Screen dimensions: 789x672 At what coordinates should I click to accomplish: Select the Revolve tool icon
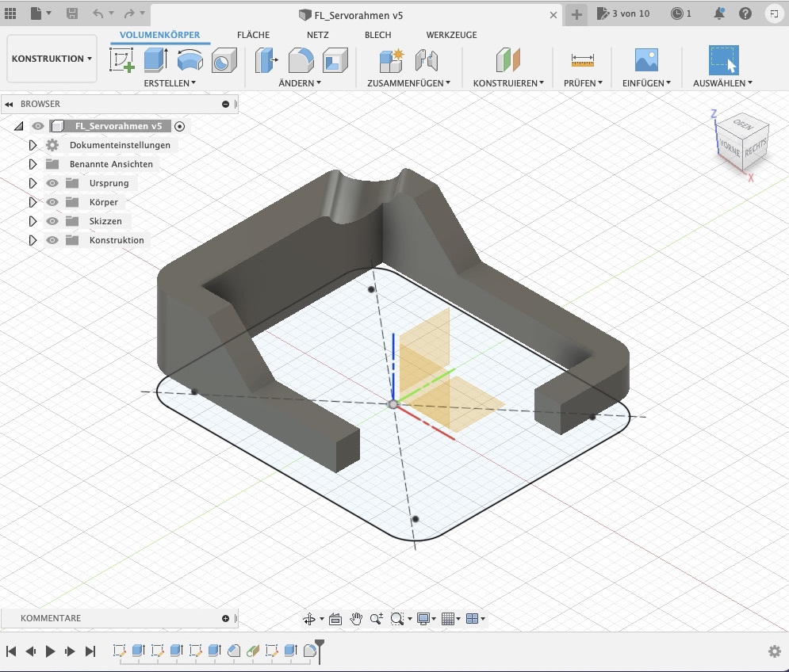point(190,60)
